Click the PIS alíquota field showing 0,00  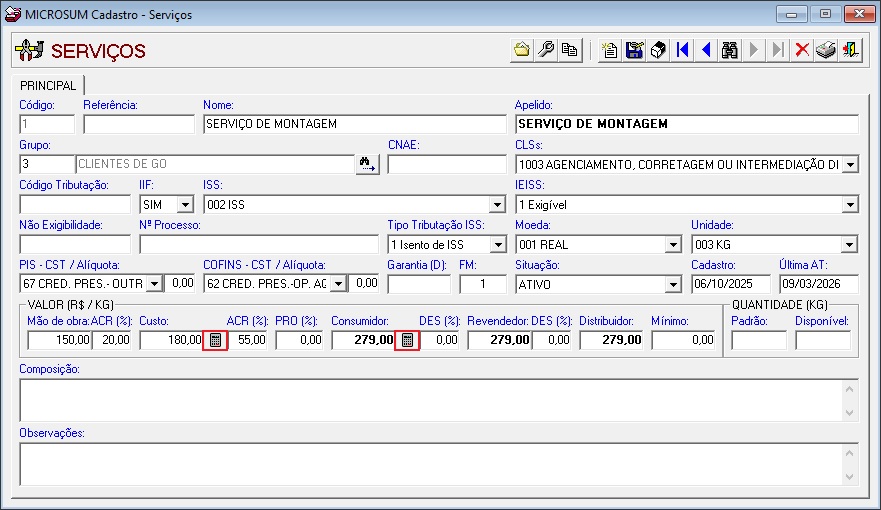[x=180, y=284]
